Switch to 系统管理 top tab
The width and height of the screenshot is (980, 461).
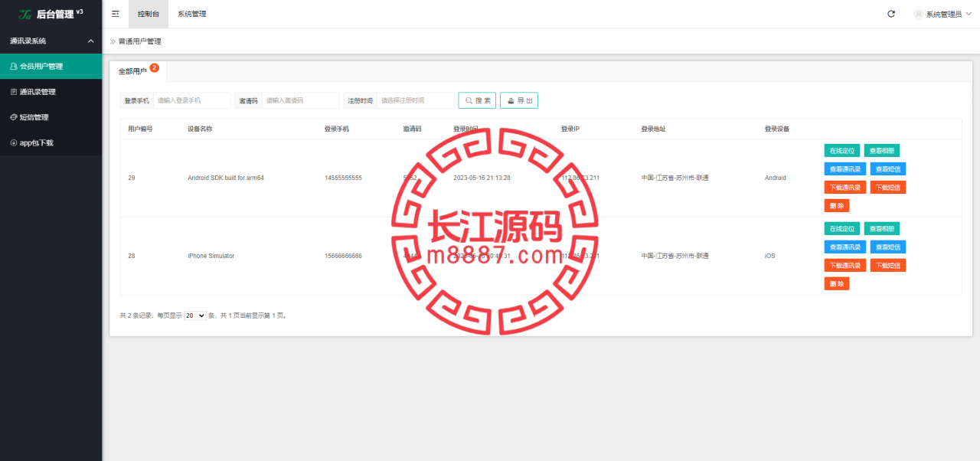(x=191, y=14)
